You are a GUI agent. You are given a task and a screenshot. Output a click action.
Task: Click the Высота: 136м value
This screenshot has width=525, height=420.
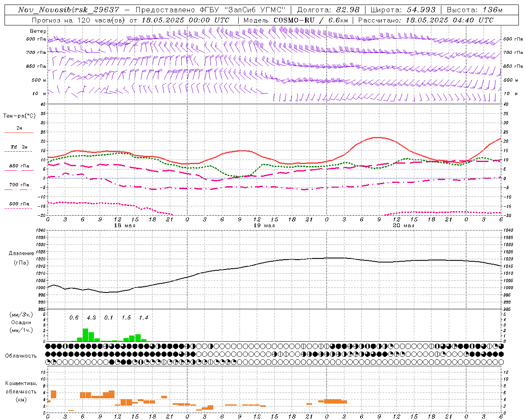[x=475, y=10]
